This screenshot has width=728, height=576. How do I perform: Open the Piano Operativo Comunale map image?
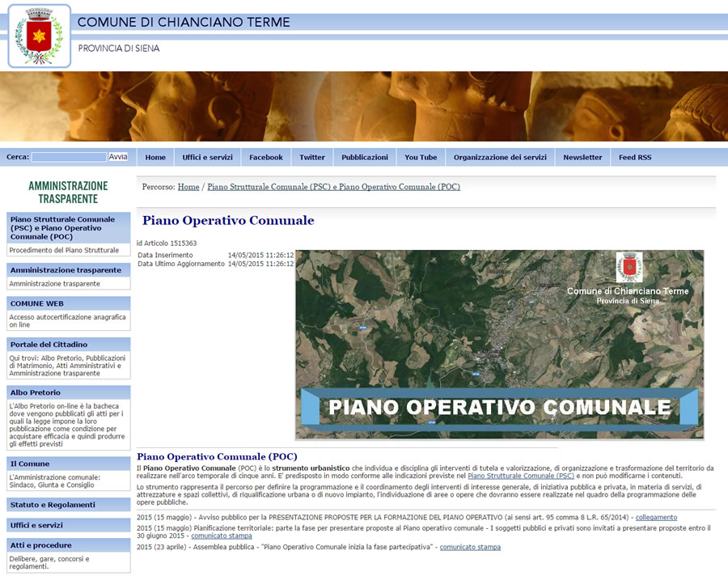[499, 344]
